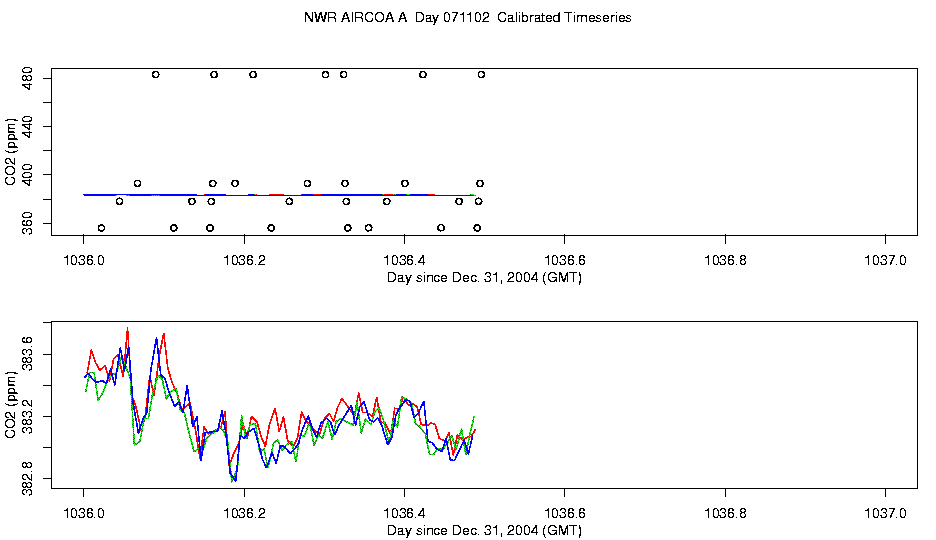Screen dimensions: 936x540
Task: Click '1036.8' tick under the bottom plot
Action: (x=725, y=513)
